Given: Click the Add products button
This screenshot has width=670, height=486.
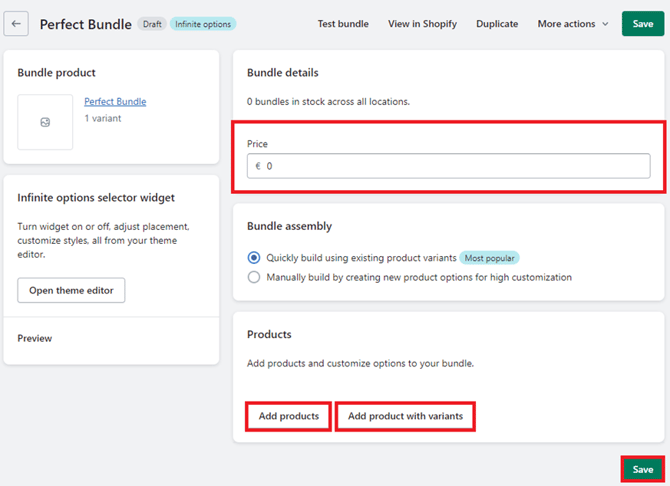Looking at the screenshot, I should (288, 416).
